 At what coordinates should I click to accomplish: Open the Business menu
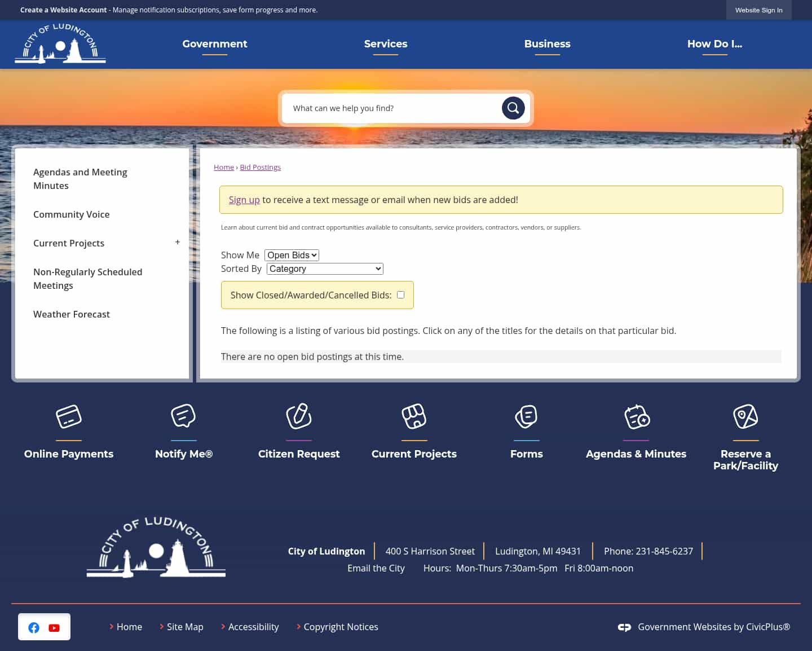(x=547, y=43)
